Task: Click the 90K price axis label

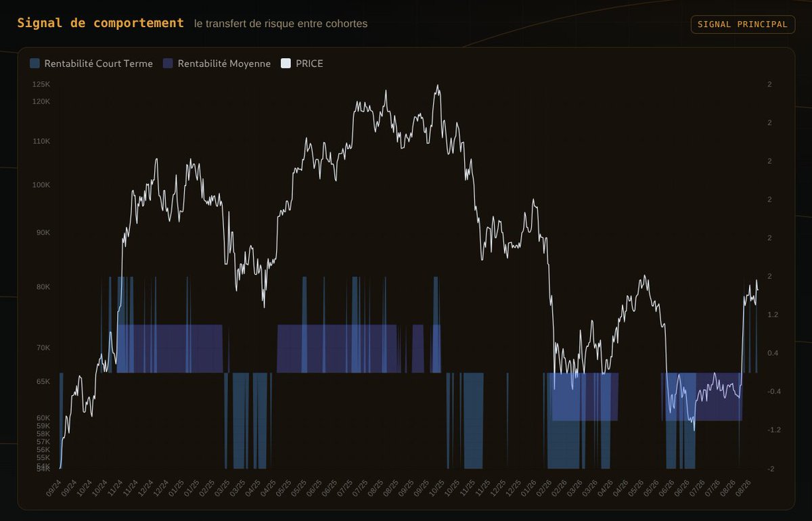Action: [43, 233]
